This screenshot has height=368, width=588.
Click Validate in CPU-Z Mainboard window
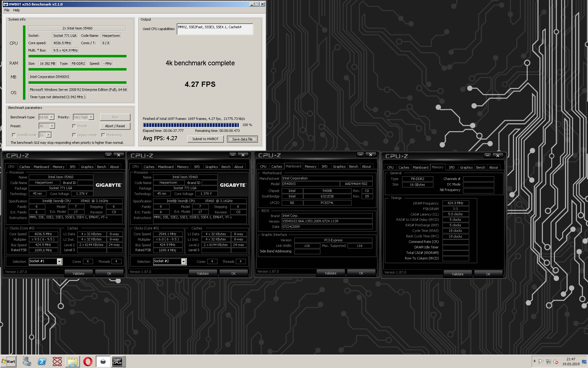330,273
